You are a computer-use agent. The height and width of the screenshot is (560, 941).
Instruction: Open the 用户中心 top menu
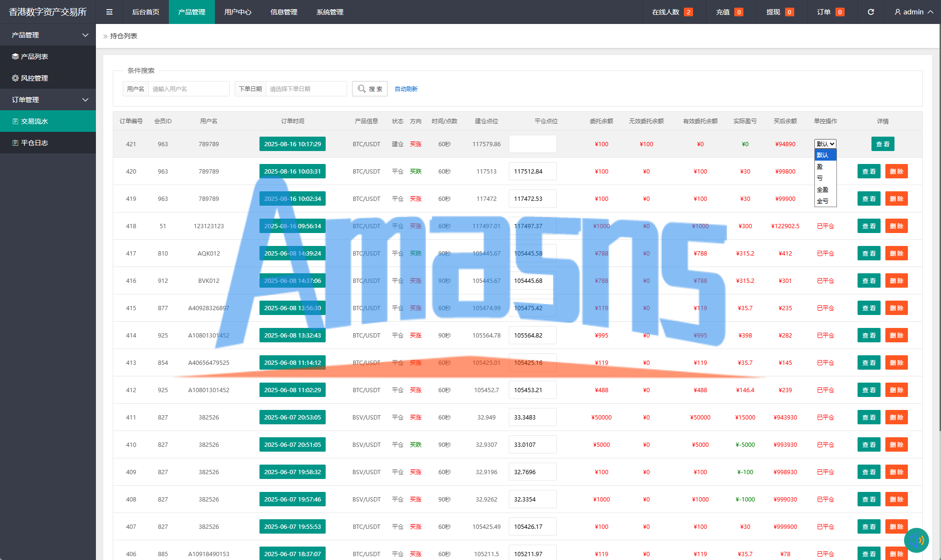point(237,12)
